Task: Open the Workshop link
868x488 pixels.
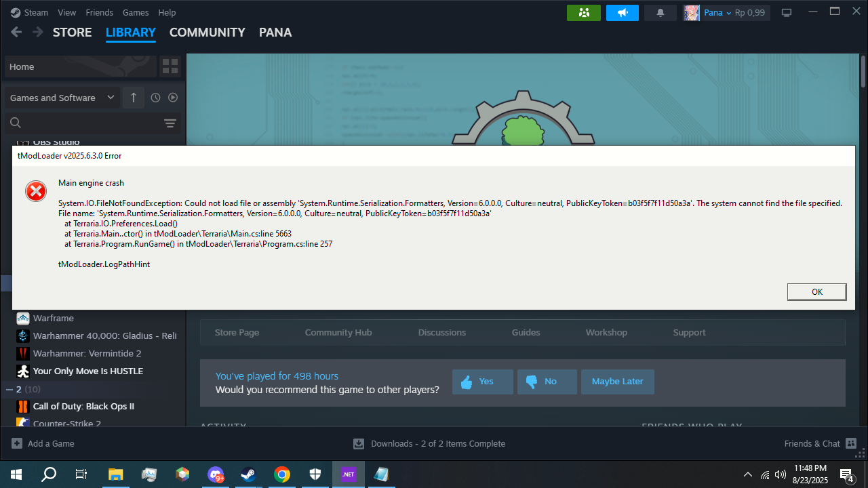Action: pos(606,332)
